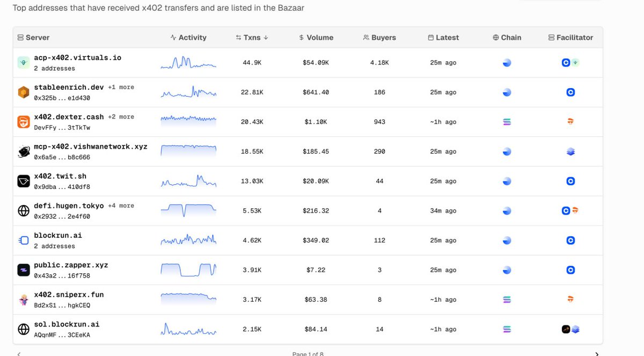Viewport: 644px width, 356px height.
Task: Click the Facilitator column header
Action: [x=570, y=38]
